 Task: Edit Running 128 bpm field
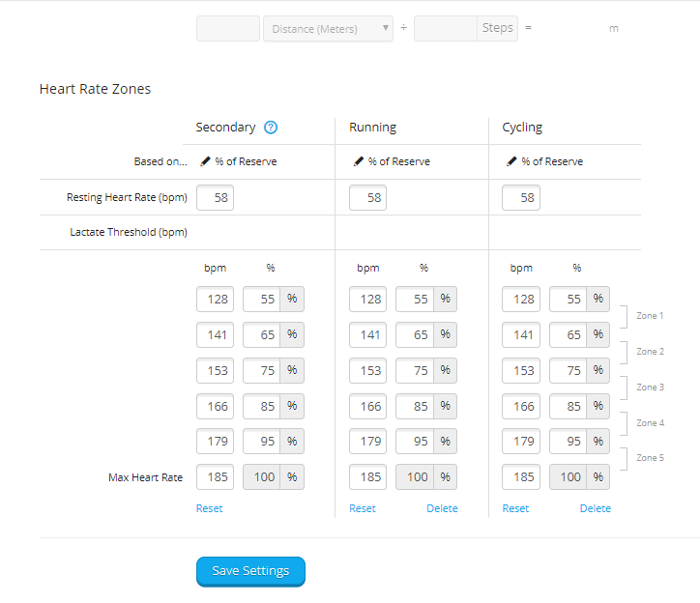pyautogui.click(x=367, y=299)
